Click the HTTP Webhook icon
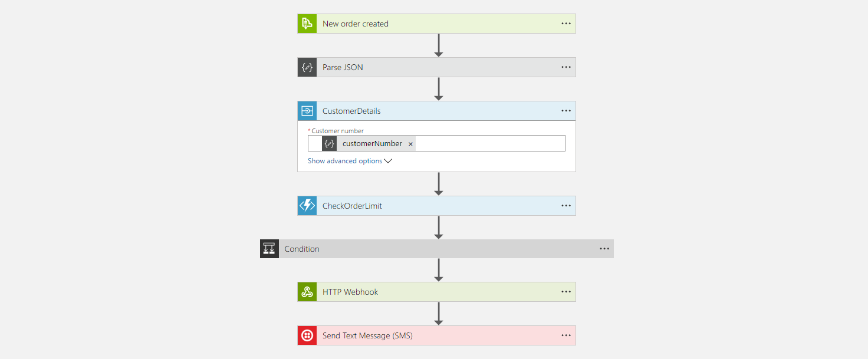This screenshot has width=868, height=359. click(307, 292)
